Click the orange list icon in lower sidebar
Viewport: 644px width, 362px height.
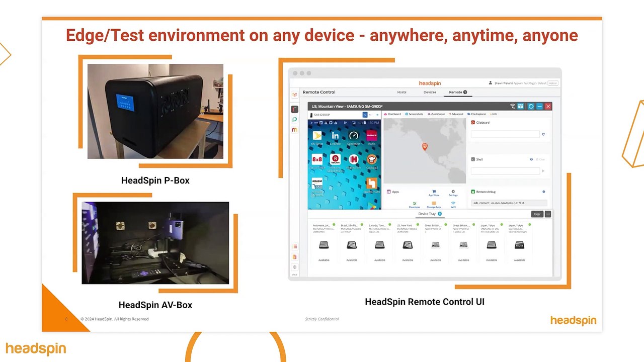coord(295,246)
